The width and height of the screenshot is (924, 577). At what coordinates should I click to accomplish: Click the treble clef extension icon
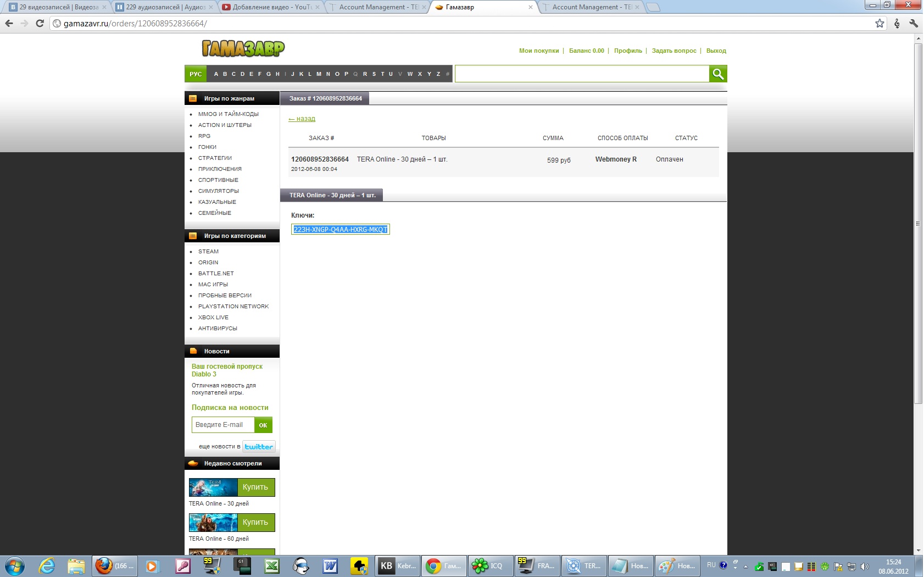pyautogui.click(x=897, y=23)
